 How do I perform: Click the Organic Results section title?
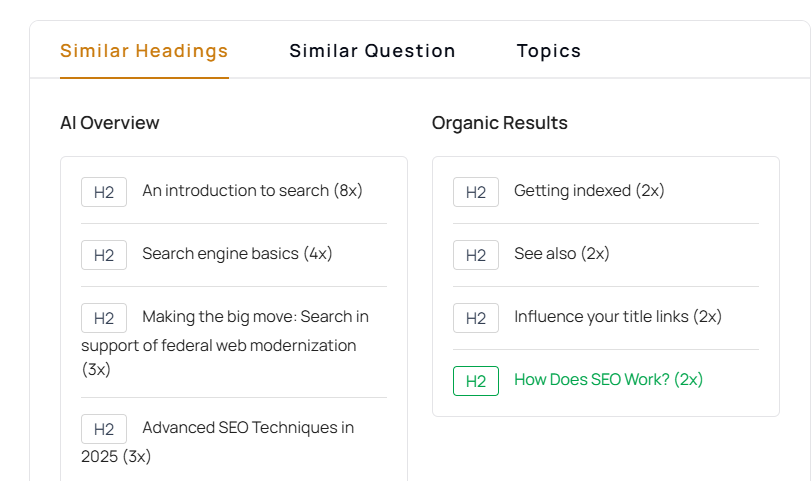500,123
